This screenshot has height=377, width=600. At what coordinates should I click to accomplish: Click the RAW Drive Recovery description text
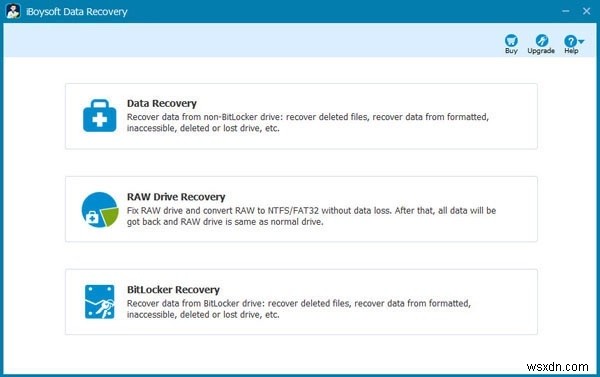tap(311, 216)
